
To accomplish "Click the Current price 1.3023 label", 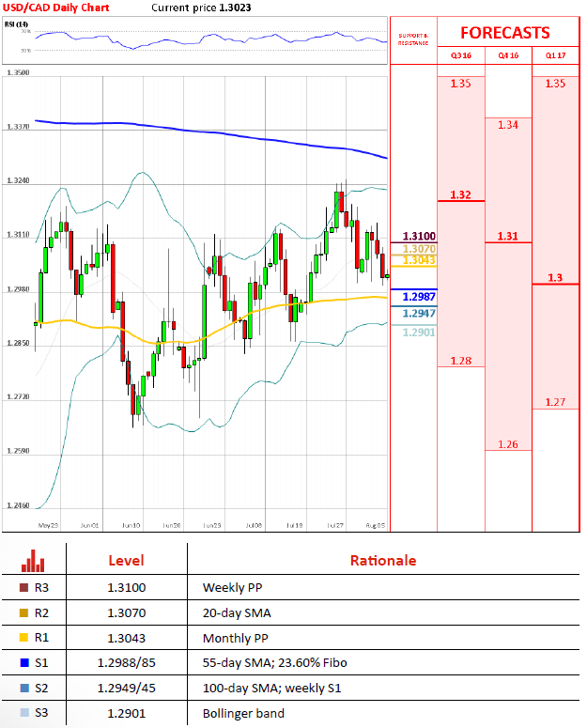I will pyautogui.click(x=201, y=8).
